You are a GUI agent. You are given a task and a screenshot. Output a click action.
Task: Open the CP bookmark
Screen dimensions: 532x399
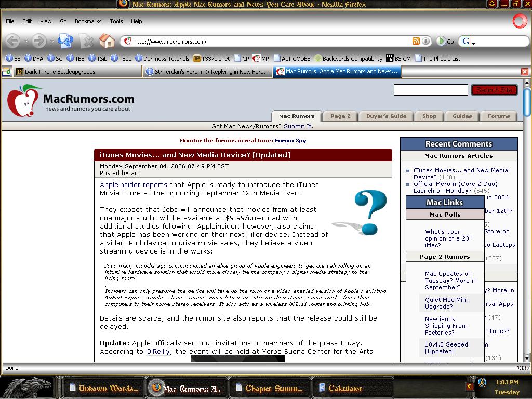(242, 58)
